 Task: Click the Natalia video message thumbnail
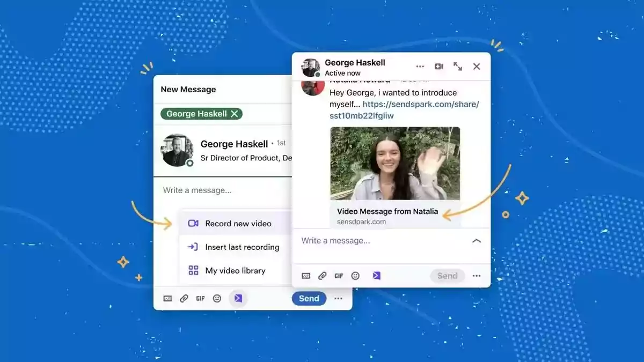pos(394,163)
